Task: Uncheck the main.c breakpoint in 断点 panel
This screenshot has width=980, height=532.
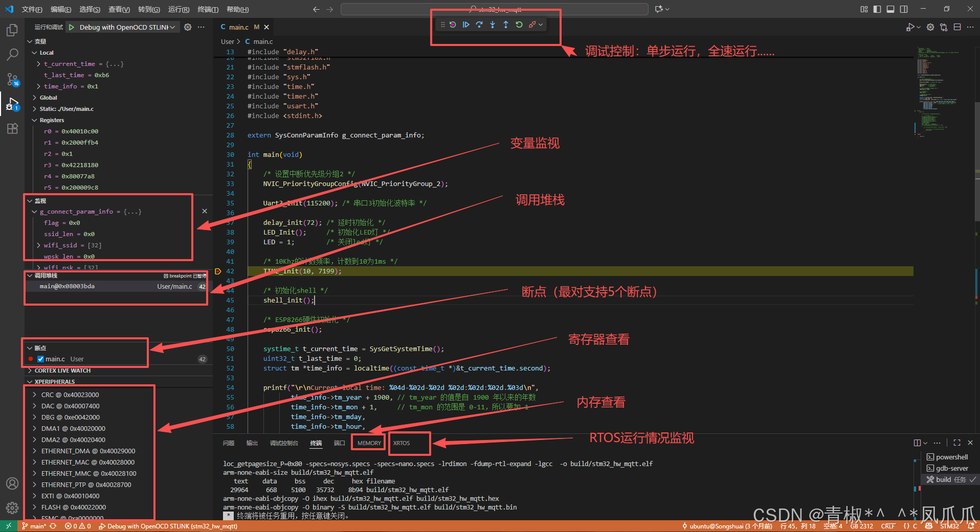Action: 40,359
